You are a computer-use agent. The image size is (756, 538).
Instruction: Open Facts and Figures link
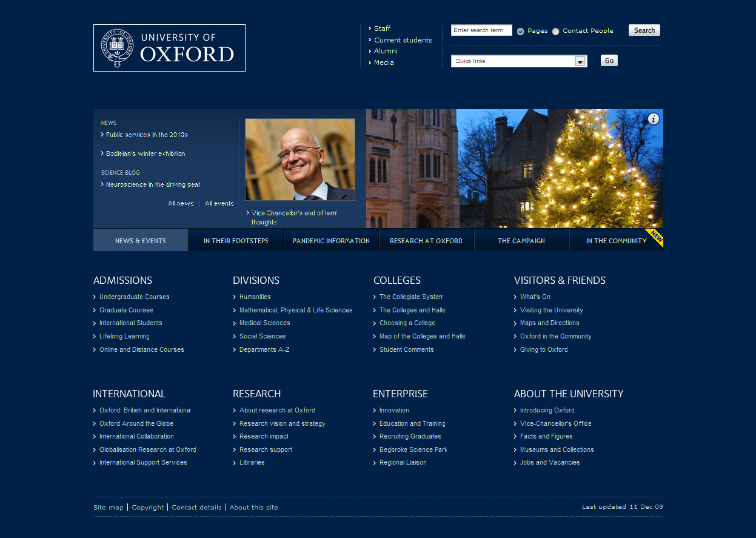point(546,437)
